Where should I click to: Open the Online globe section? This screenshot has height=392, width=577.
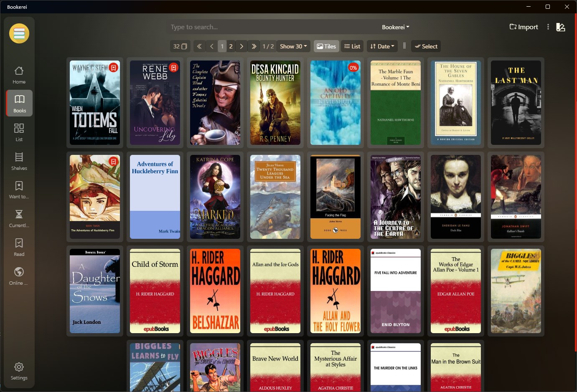click(19, 276)
